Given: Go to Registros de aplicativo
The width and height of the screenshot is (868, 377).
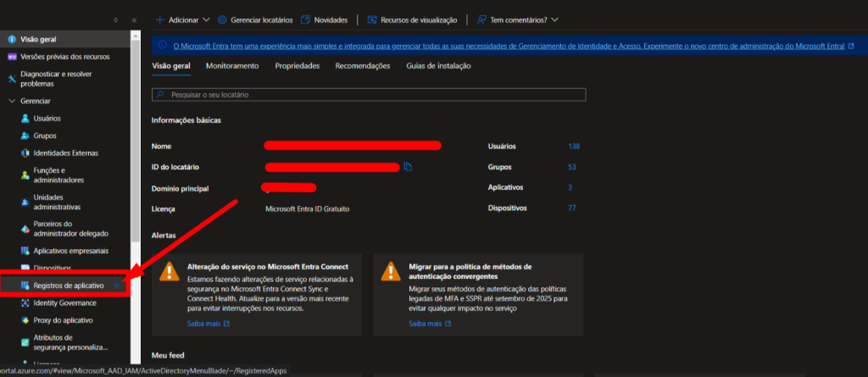Looking at the screenshot, I should (69, 286).
